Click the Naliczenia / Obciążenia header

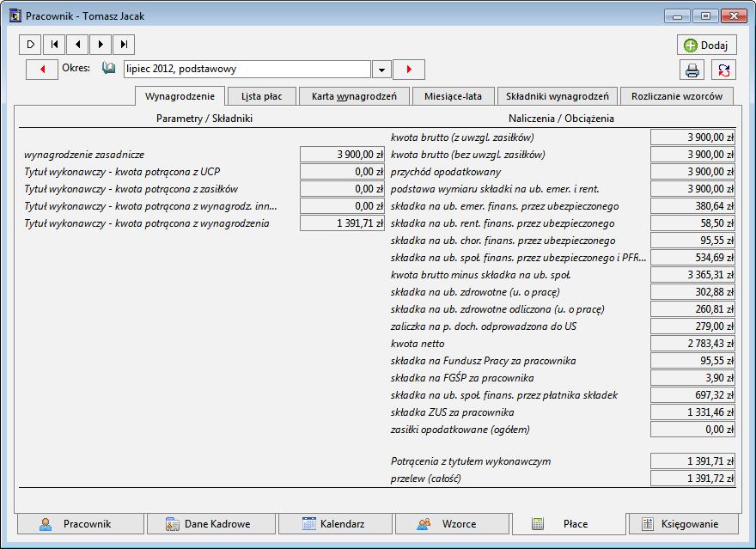pos(561,119)
